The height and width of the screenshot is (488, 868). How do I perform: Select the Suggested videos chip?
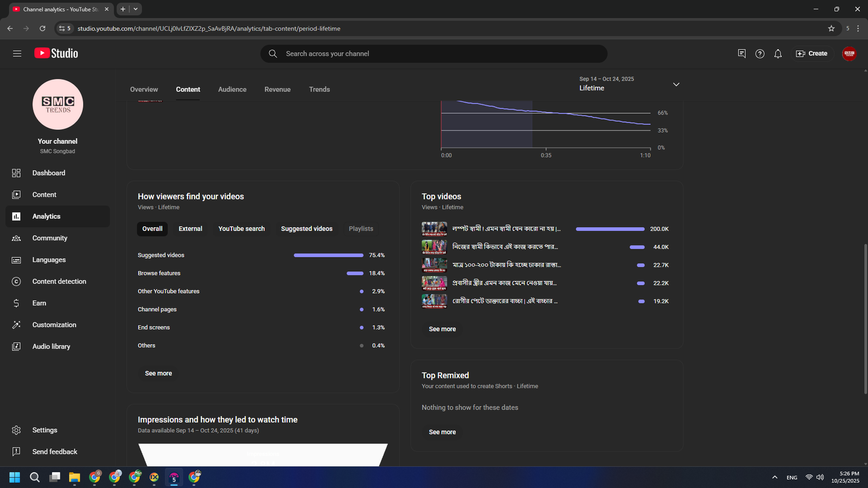coord(307,229)
